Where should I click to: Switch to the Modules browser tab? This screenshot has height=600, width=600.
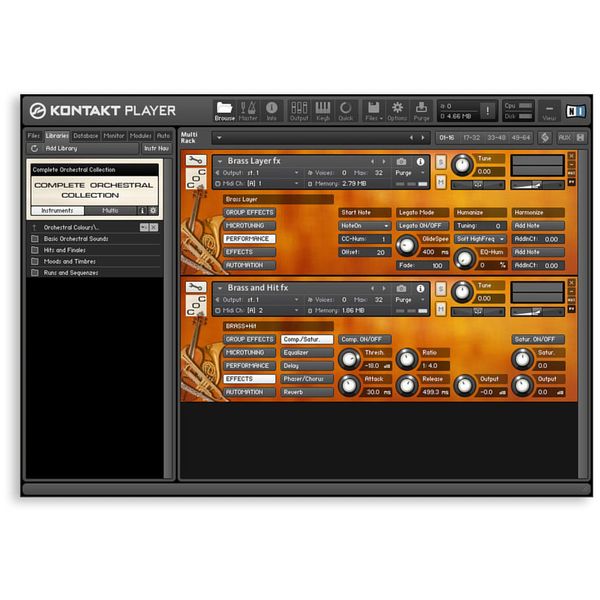tap(140, 136)
